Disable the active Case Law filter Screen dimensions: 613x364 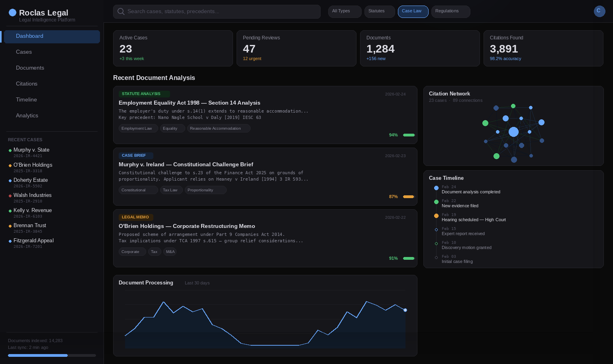tap(413, 11)
